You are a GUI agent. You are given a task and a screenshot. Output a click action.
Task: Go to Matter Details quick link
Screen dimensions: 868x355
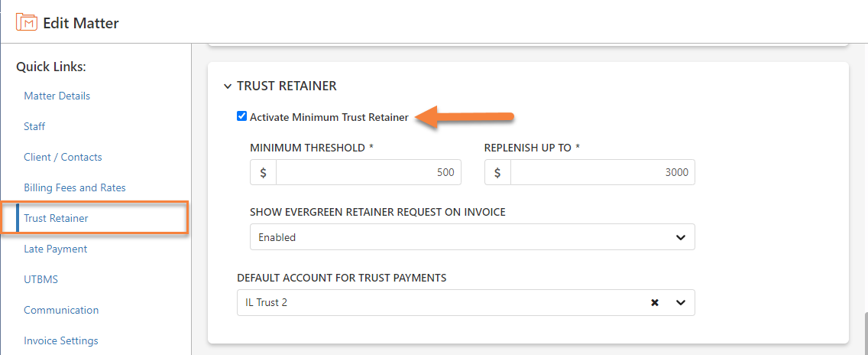[x=57, y=96]
